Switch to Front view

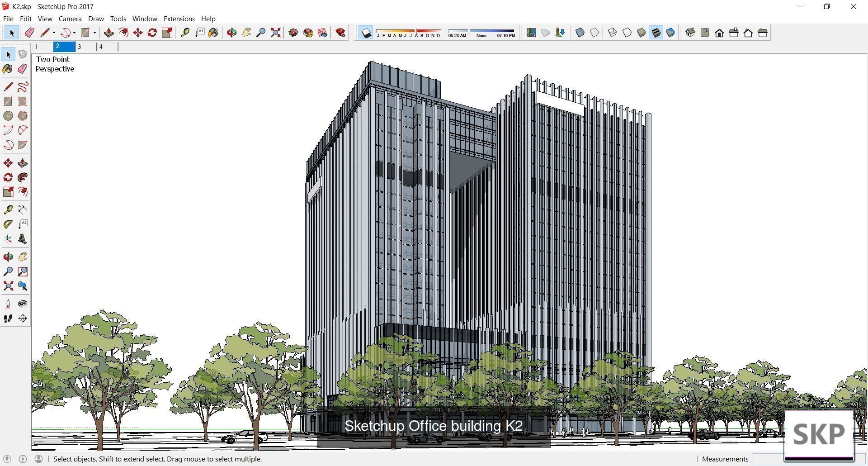[x=719, y=33]
